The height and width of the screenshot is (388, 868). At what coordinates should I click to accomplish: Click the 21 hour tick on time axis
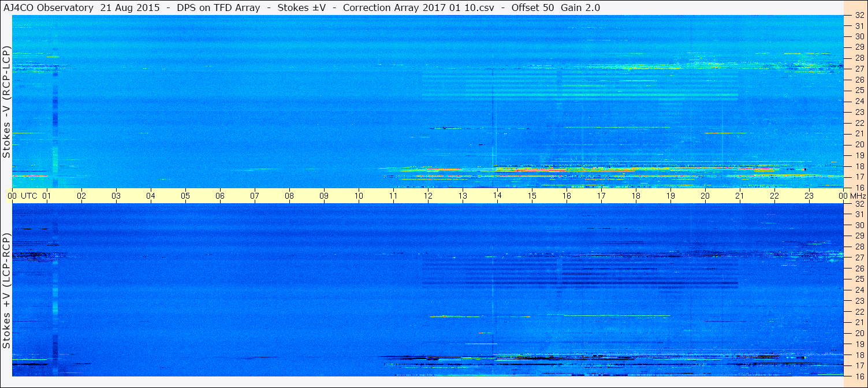click(x=740, y=196)
